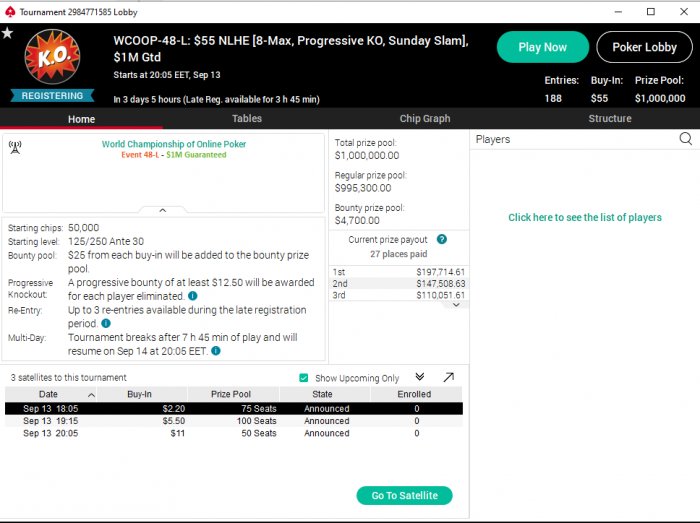
Task: Click info icon next to Multi-Day text
Action: click(x=216, y=351)
